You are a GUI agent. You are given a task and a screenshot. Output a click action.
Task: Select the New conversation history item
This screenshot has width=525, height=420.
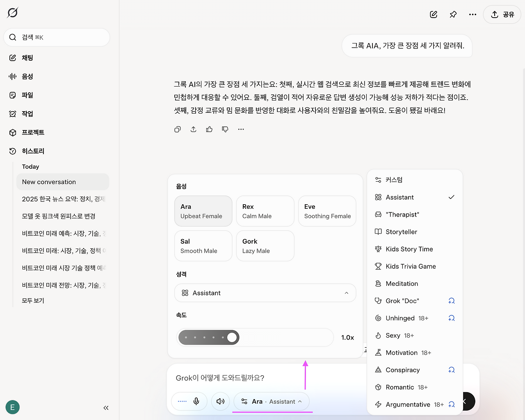point(63,182)
